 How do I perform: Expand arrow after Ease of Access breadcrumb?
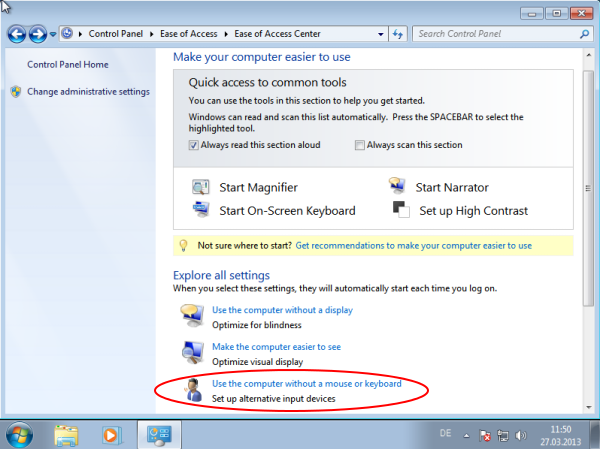[x=226, y=34]
